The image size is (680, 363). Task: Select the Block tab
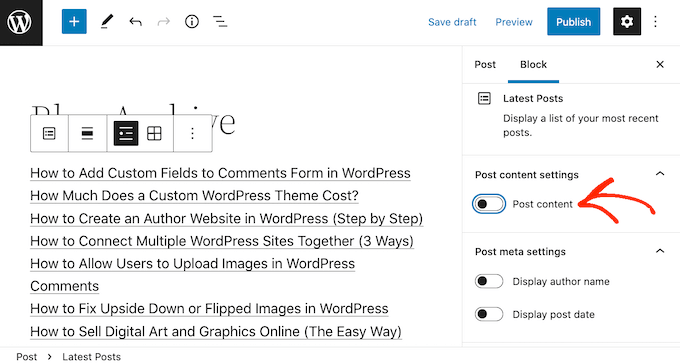click(x=533, y=65)
